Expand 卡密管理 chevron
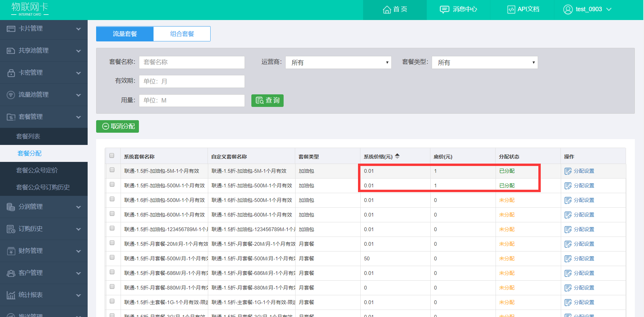The height and width of the screenshot is (317, 644). [78, 73]
